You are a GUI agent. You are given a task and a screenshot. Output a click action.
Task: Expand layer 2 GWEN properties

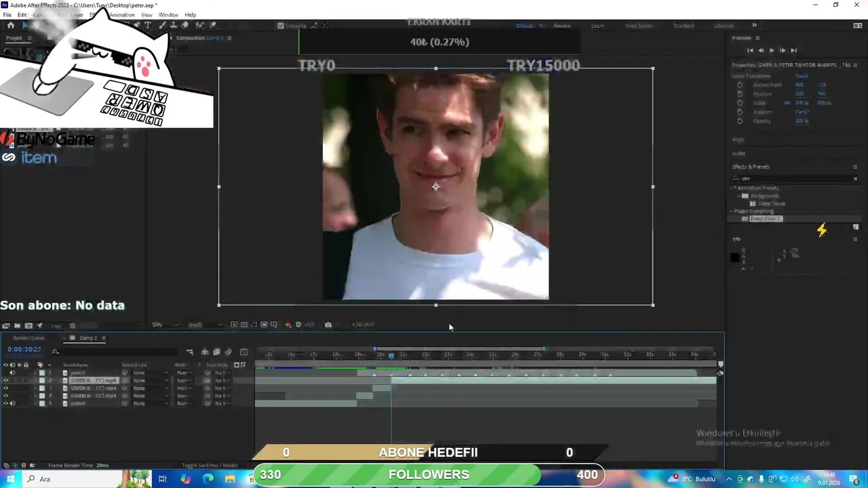tap(35, 381)
